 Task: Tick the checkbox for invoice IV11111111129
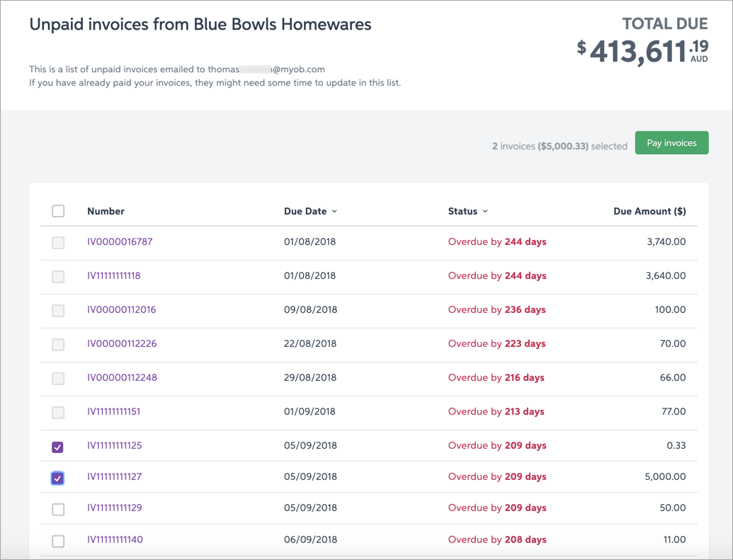tap(58, 509)
